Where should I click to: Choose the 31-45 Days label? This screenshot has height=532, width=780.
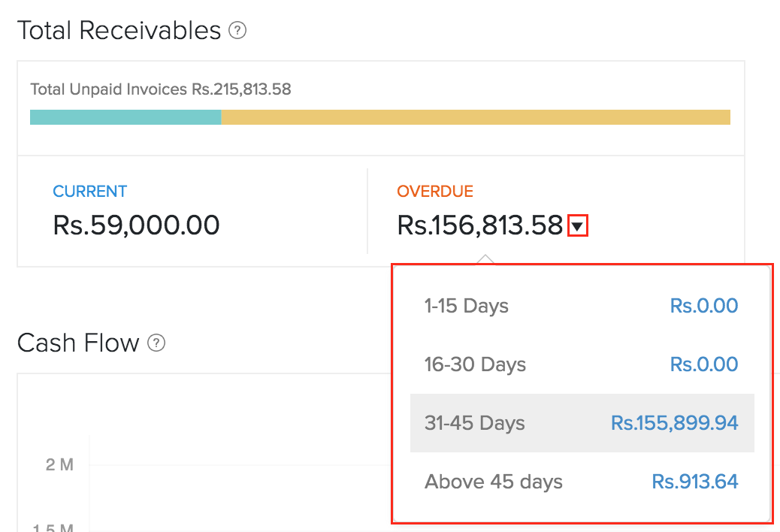(474, 424)
